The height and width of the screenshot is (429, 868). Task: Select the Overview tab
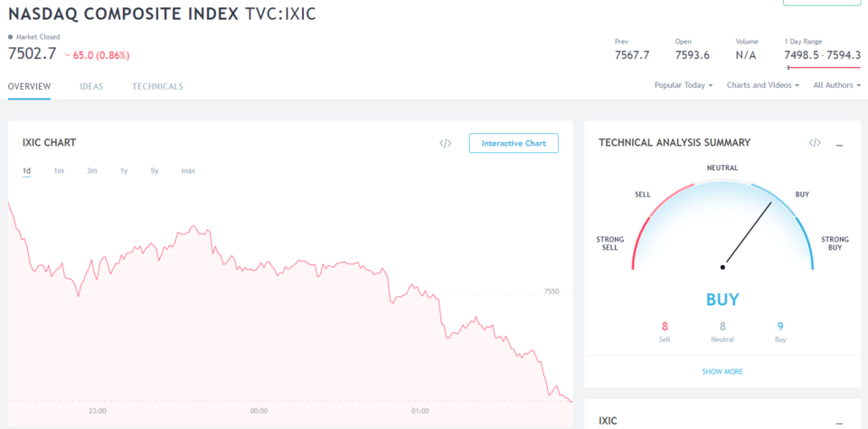click(x=29, y=87)
